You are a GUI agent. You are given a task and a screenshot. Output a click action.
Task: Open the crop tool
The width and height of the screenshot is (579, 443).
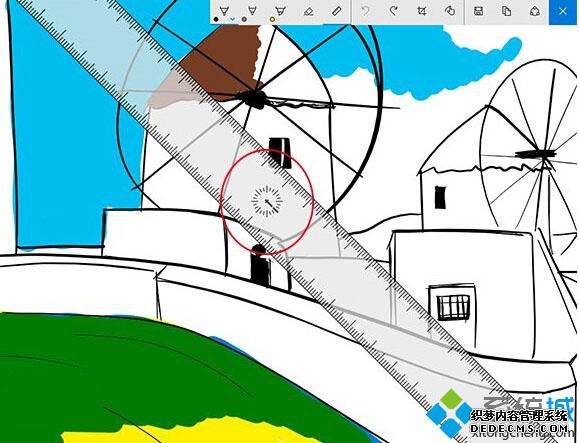(x=422, y=11)
